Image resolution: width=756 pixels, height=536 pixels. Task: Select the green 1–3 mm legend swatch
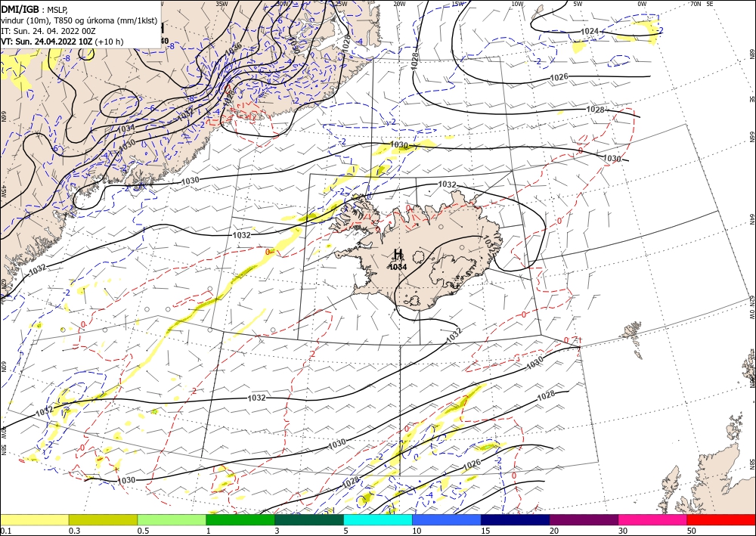(240, 519)
